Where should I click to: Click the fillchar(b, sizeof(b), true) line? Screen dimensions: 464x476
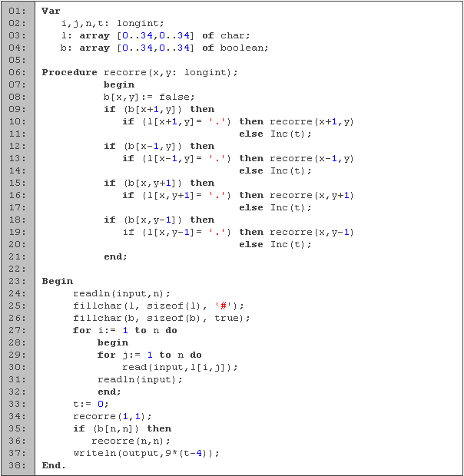161,318
